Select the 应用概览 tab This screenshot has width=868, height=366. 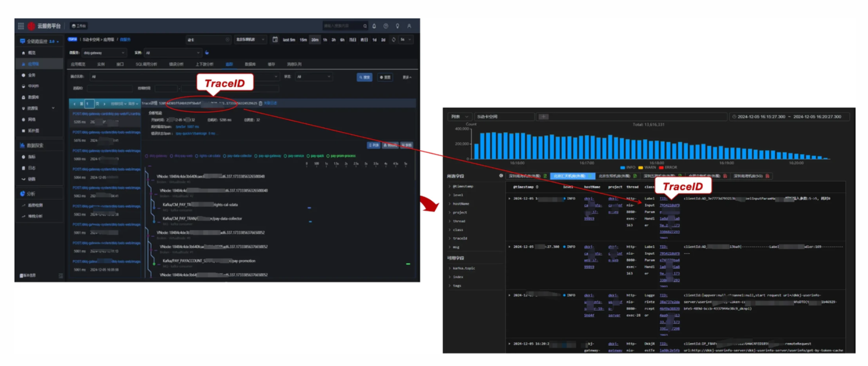coord(78,64)
